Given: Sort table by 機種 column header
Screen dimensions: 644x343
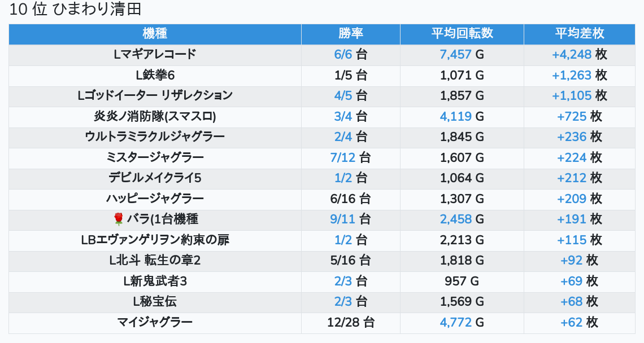Looking at the screenshot, I should click(x=155, y=33).
